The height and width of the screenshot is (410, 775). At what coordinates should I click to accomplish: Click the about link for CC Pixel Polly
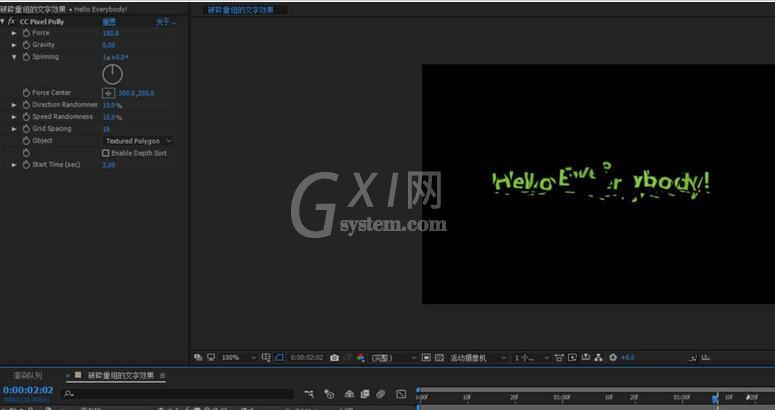pos(165,22)
